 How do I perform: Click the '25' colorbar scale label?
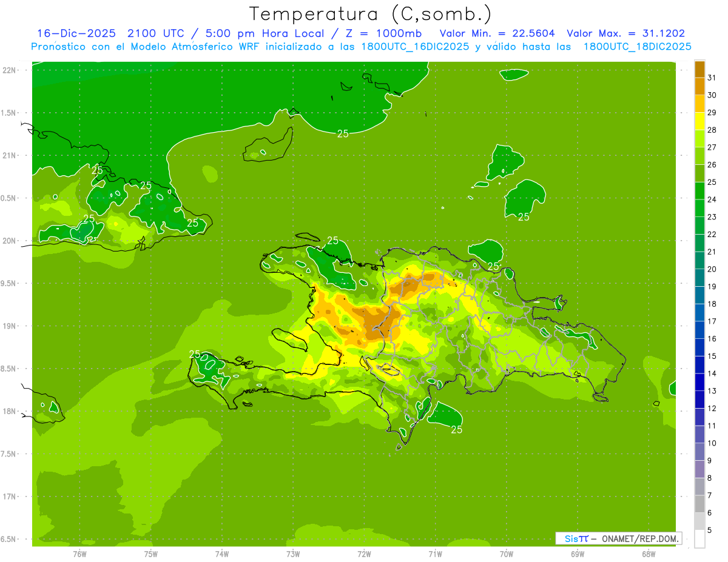(x=713, y=182)
